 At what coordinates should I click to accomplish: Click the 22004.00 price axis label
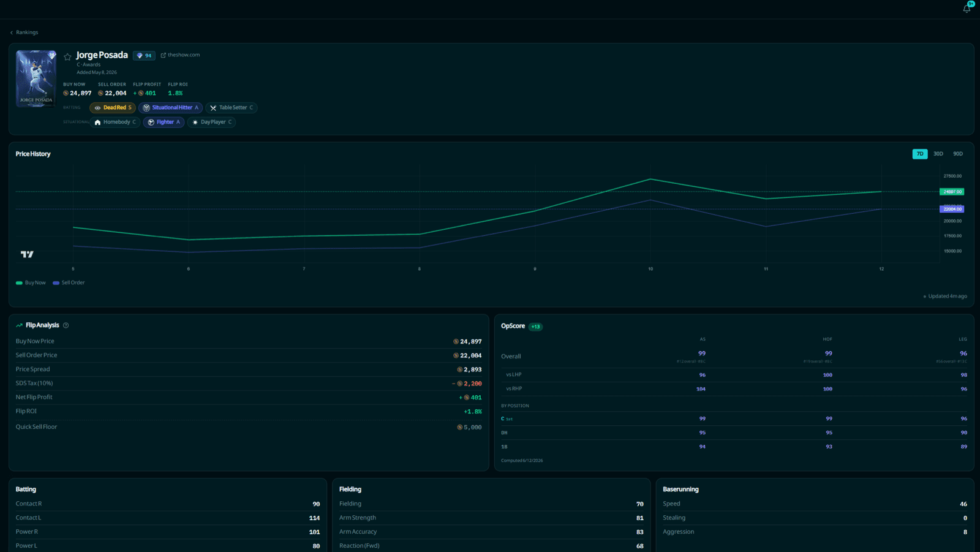point(952,209)
